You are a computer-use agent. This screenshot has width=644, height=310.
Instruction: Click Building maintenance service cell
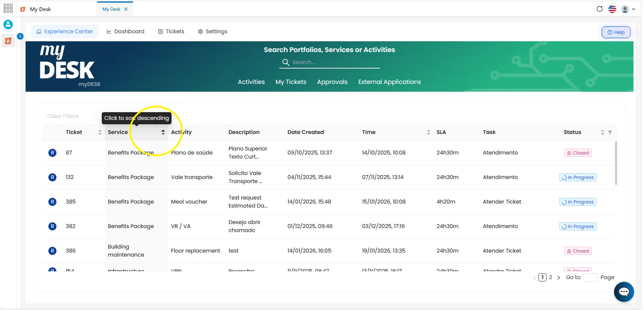[126, 251]
